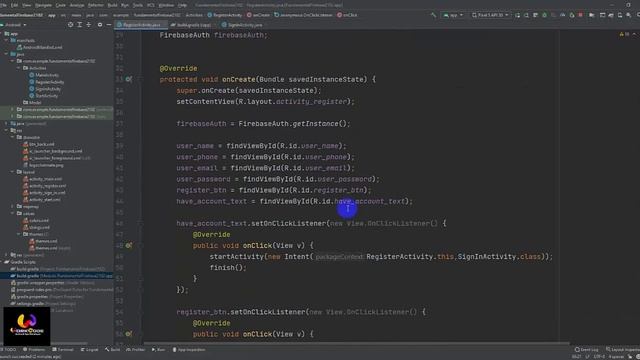Open the Run tool window button
640x360 pixels.
158,350
